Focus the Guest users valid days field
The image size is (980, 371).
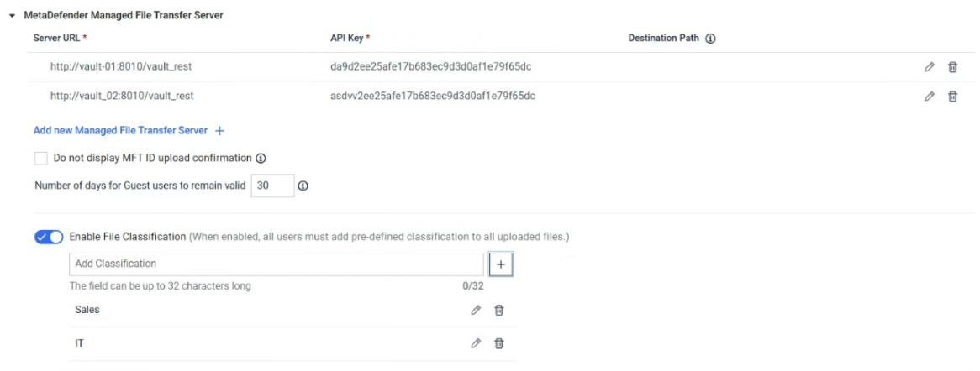(271, 185)
